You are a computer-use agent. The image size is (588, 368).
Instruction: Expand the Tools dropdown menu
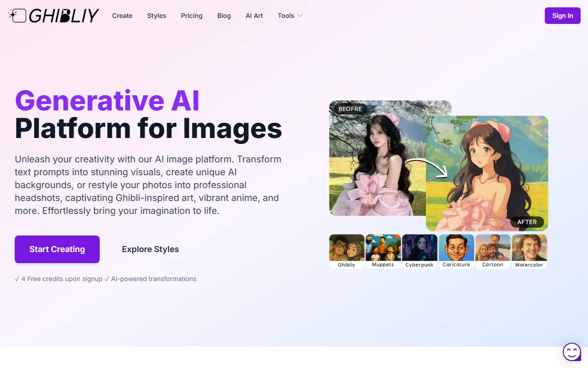[286, 16]
